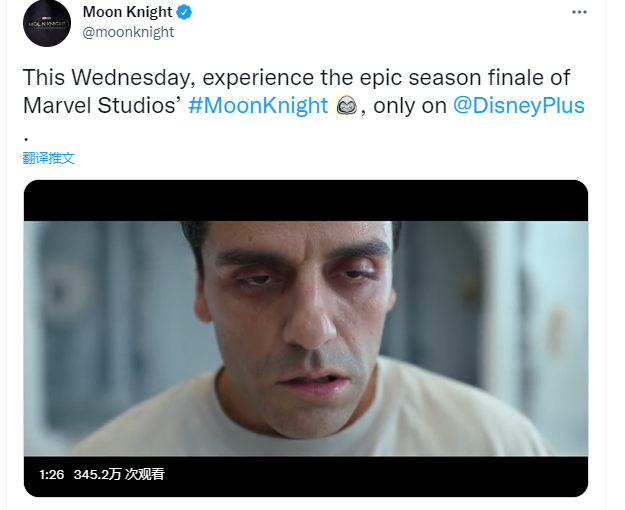This screenshot has width=625, height=510.
Task: Click the 1:26 video duration label
Action: [52, 474]
